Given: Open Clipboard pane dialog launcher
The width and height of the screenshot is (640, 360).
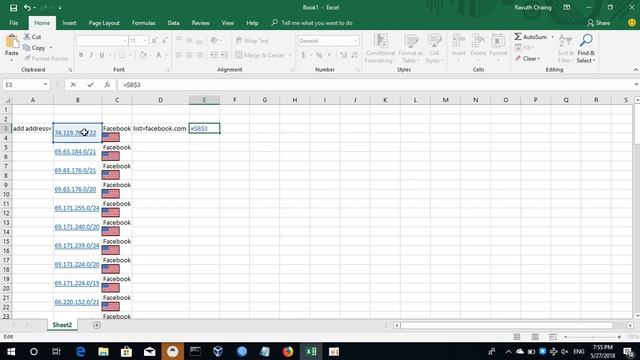Looking at the screenshot, I should click(x=70, y=70).
